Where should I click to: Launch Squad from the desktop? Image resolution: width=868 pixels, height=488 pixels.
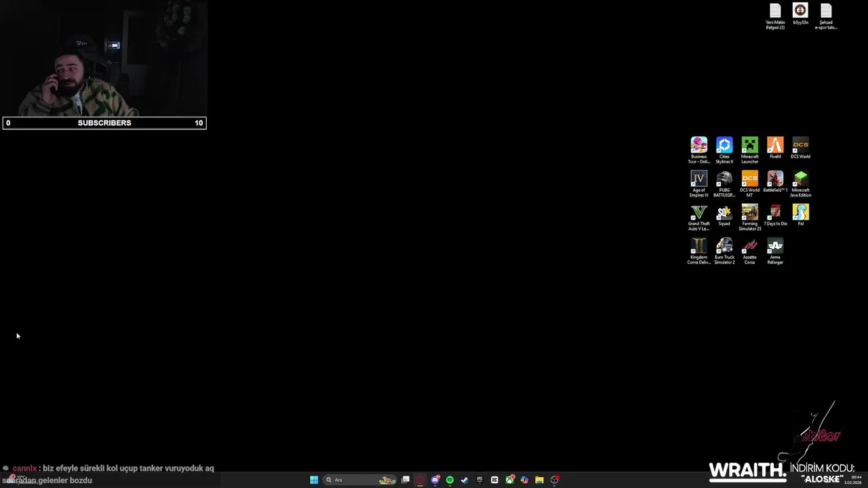pyautogui.click(x=724, y=216)
